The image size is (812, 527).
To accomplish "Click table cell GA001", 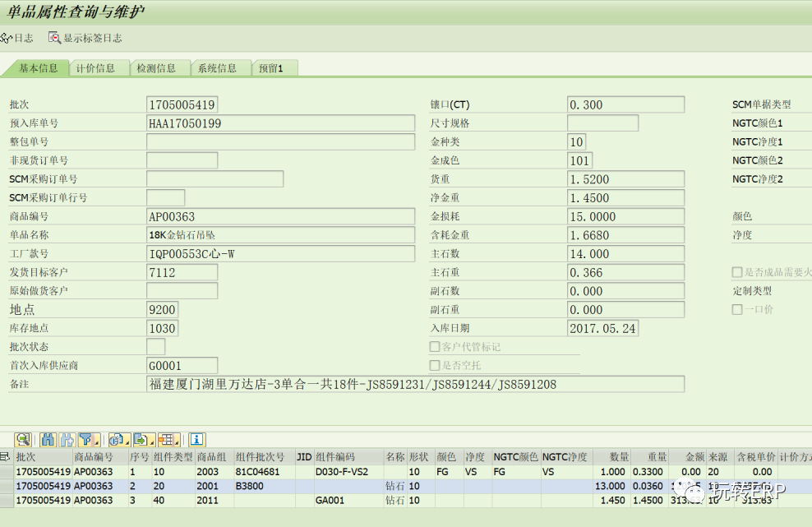I will (x=348, y=501).
